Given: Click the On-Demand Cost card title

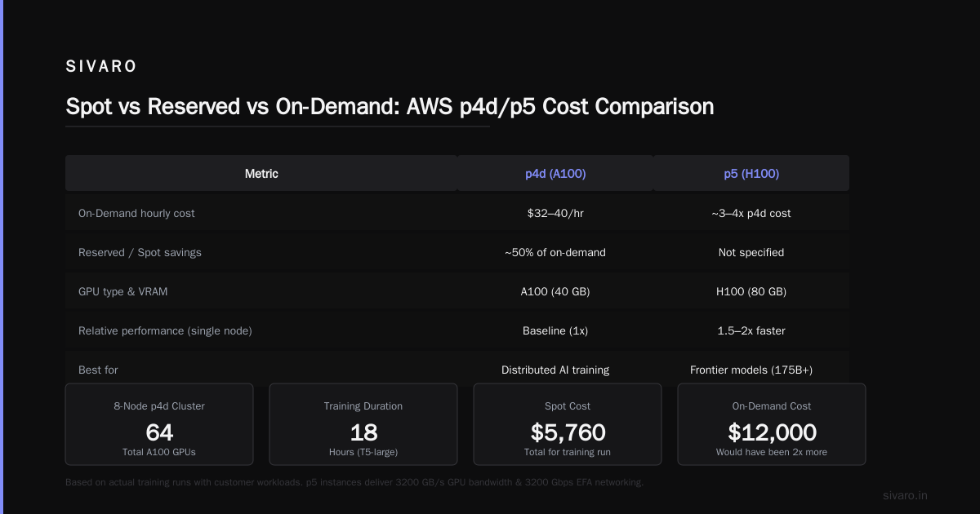Looking at the screenshot, I should (x=772, y=405).
